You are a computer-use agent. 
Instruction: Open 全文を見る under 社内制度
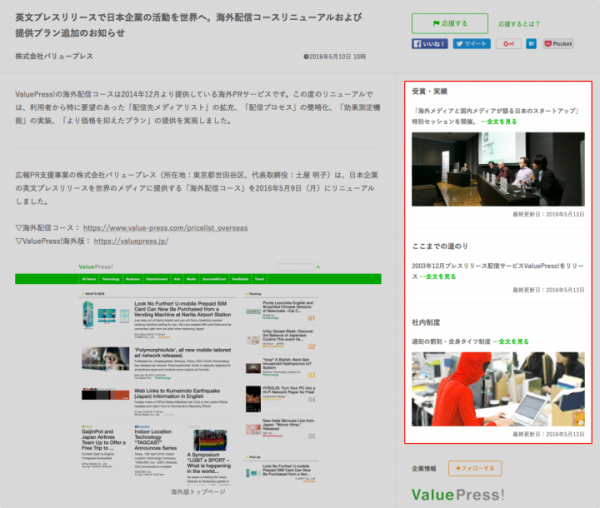click(510, 342)
